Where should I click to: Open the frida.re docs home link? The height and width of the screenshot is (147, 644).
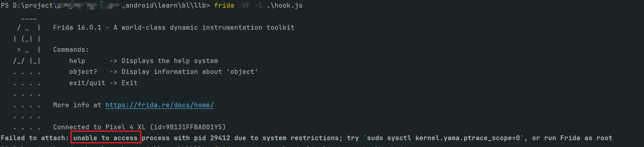[159, 105]
